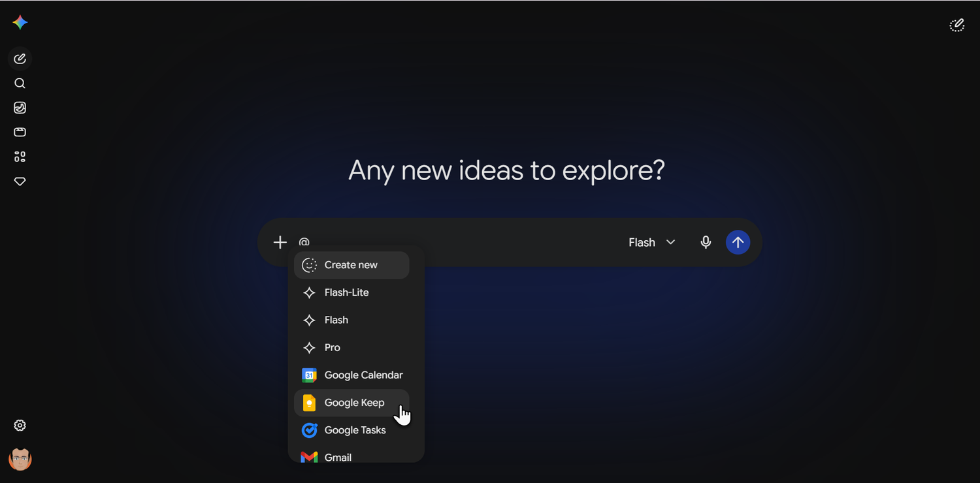This screenshot has width=980, height=483.
Task: Start a temporary chat with the dashed pen icon
Action: click(956, 25)
